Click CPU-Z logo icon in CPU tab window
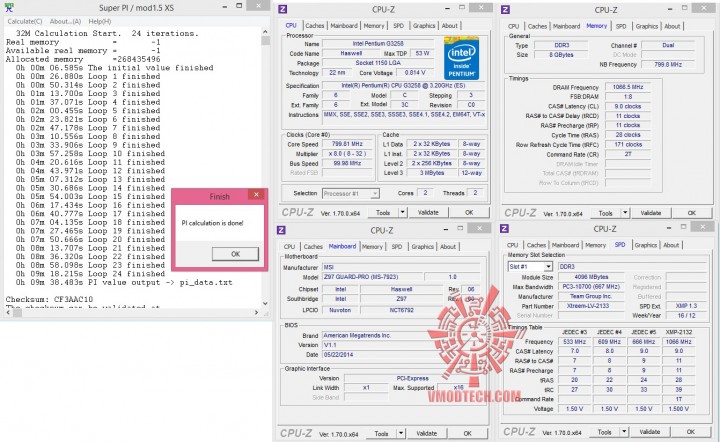 pyautogui.click(x=283, y=9)
